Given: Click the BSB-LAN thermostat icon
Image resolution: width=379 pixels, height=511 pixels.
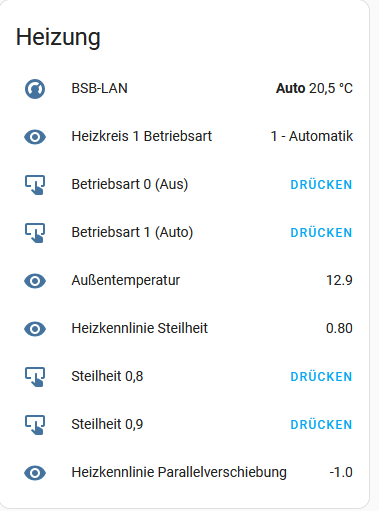Looking at the screenshot, I should [35, 89].
